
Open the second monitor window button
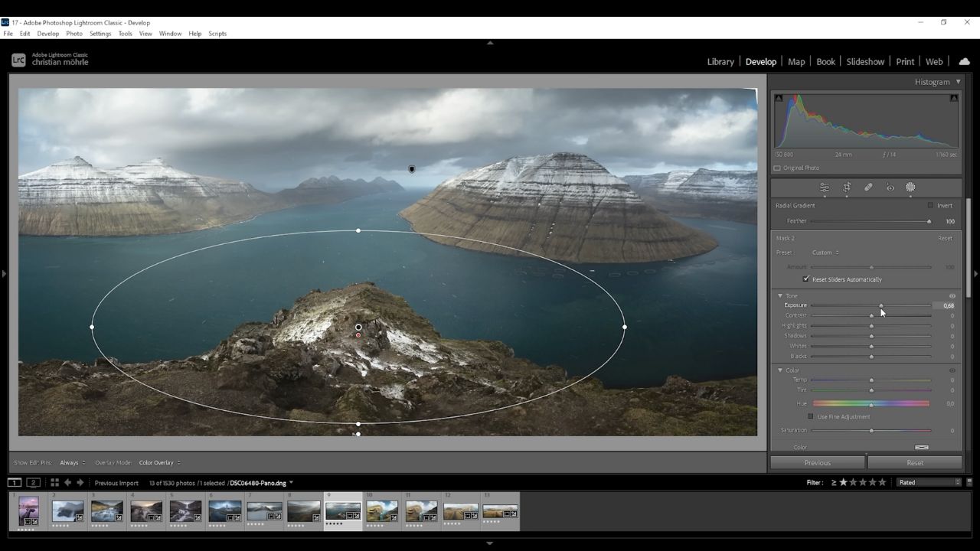coord(34,483)
